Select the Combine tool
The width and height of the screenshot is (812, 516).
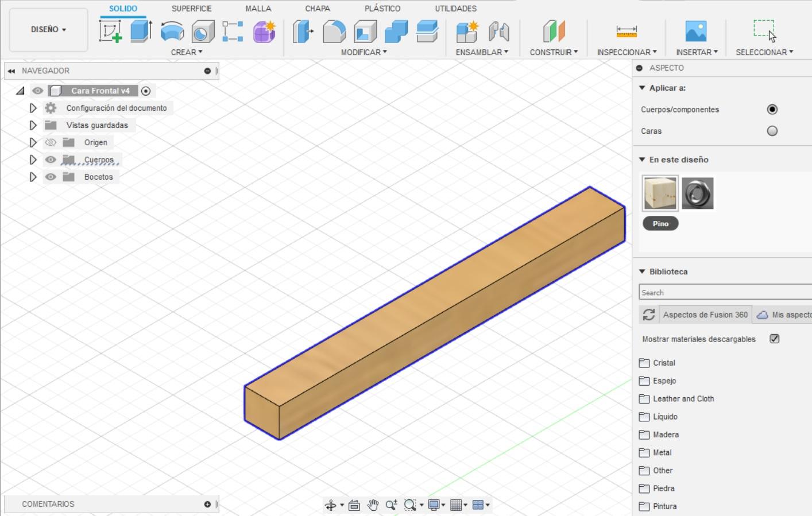396,31
